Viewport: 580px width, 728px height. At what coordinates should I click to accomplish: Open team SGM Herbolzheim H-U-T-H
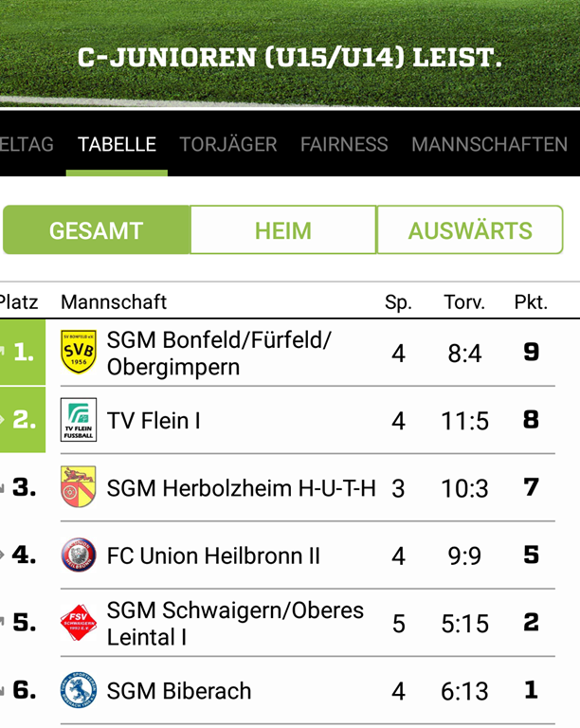(241, 488)
